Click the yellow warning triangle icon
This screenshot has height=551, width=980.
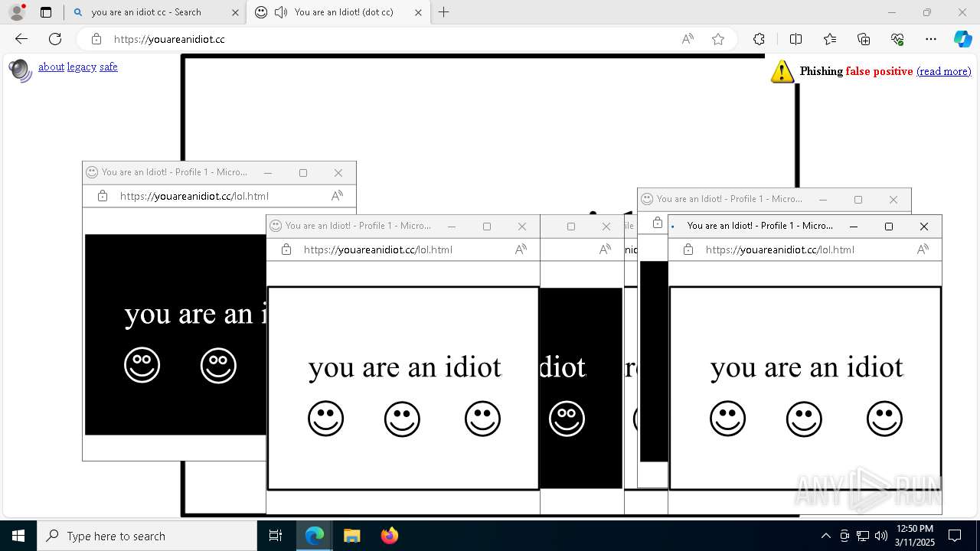(x=782, y=71)
